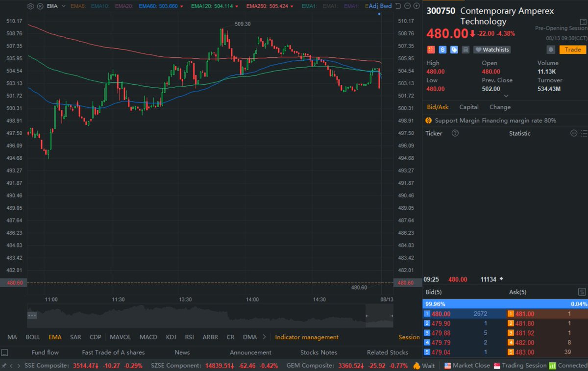Screen dimensions: 588x371
Task: Click the orange Trade button
Action: [x=572, y=49]
